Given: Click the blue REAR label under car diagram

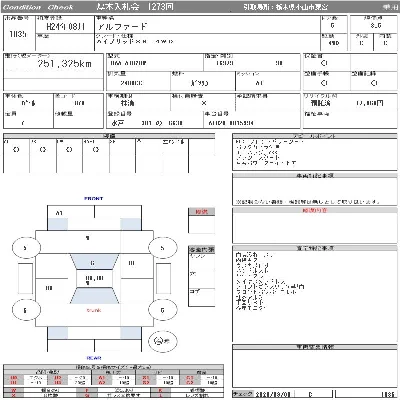Looking at the screenshot, I should [x=94, y=358].
